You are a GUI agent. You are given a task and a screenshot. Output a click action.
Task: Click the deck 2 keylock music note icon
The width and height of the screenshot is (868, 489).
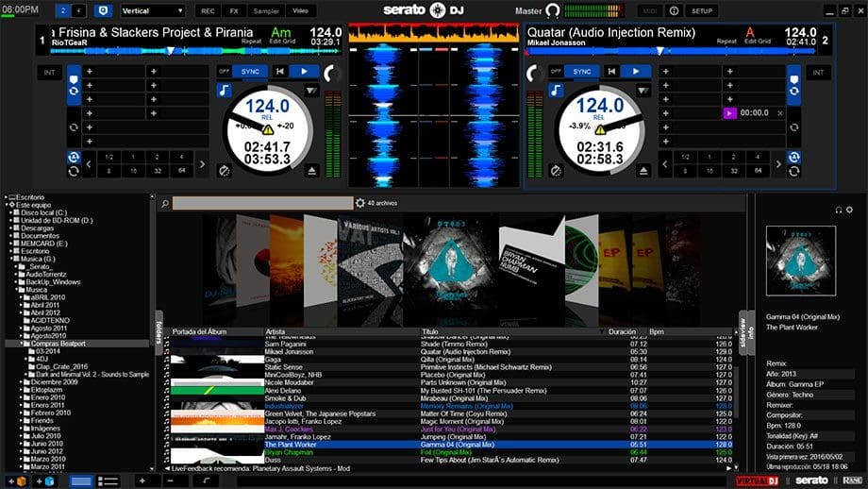pyautogui.click(x=556, y=91)
